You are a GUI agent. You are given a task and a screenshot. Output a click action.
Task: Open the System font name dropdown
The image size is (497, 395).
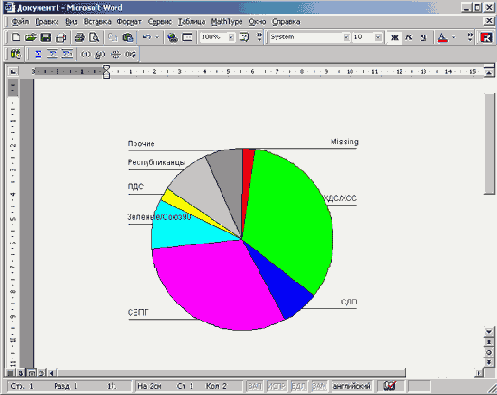pos(347,37)
